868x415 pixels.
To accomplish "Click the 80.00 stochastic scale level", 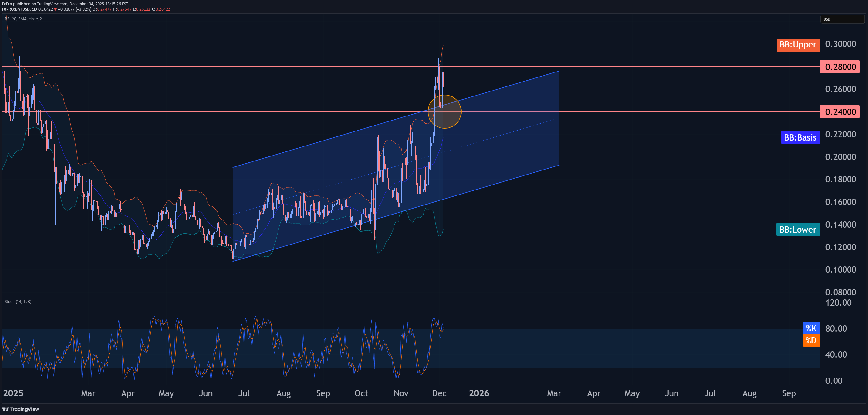I will [x=836, y=329].
